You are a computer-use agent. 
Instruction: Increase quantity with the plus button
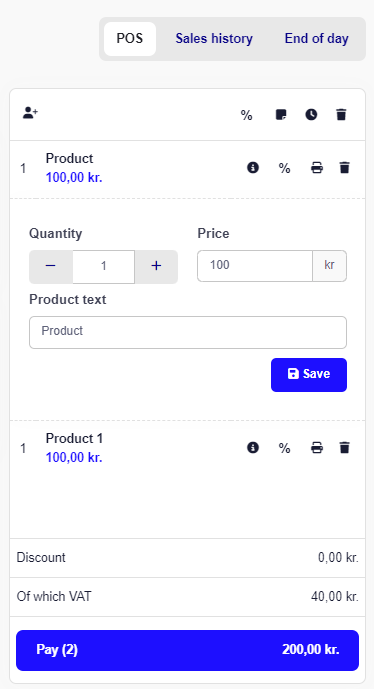point(156,267)
